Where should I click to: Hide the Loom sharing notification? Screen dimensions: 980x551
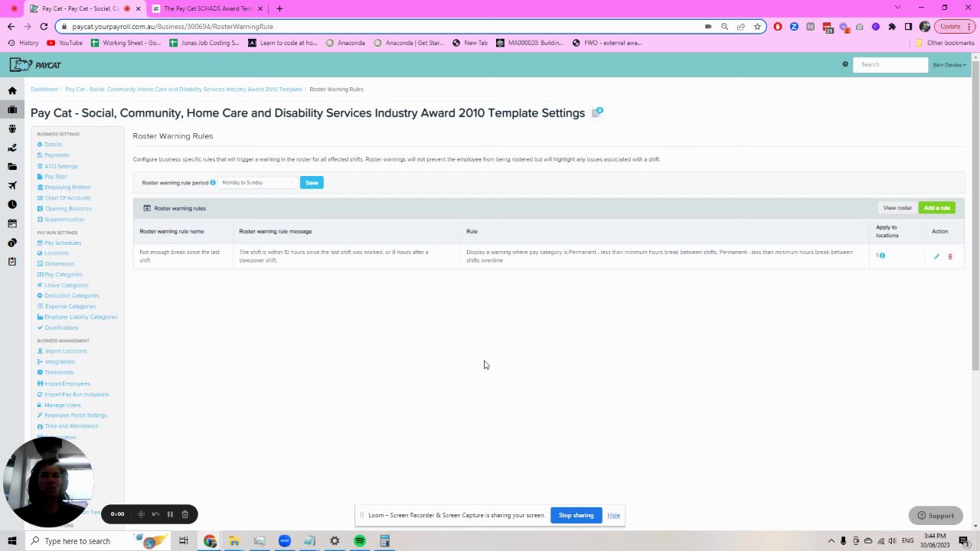[613, 515]
